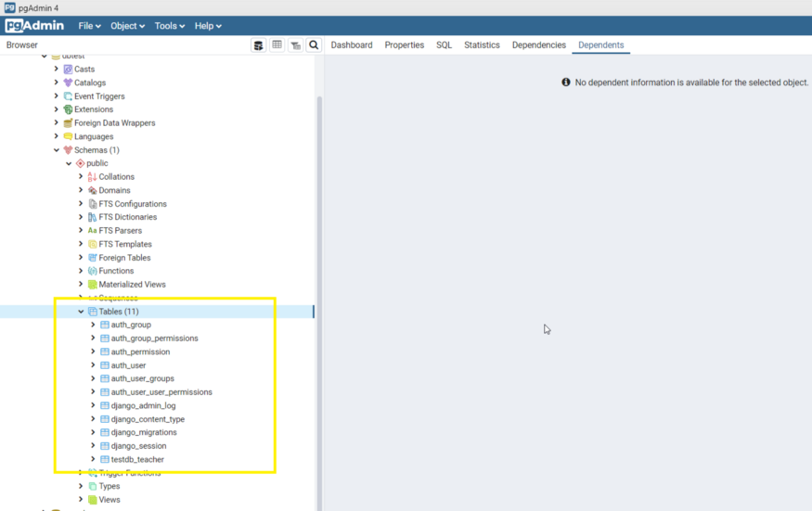The height and width of the screenshot is (511, 812).
Task: Click the testdb_teacher table icon
Action: pyautogui.click(x=105, y=459)
